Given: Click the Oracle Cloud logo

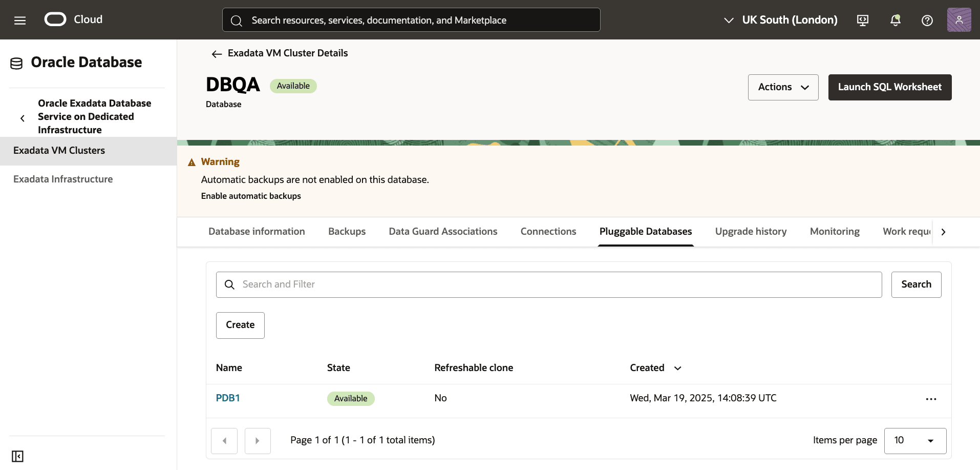Looking at the screenshot, I should coord(73,19).
